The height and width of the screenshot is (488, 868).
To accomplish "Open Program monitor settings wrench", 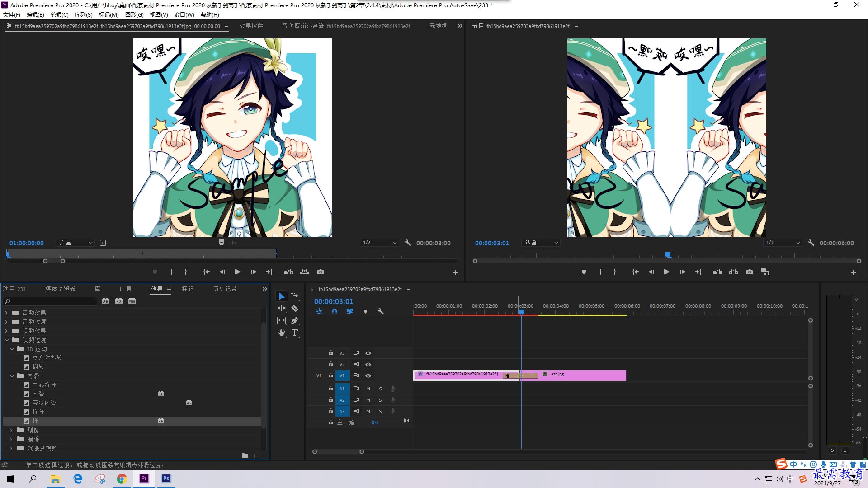I will point(811,243).
